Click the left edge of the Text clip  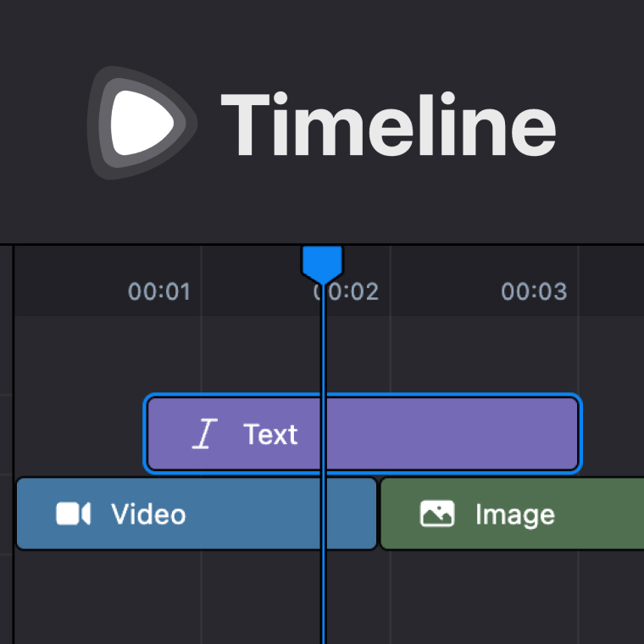point(147,434)
